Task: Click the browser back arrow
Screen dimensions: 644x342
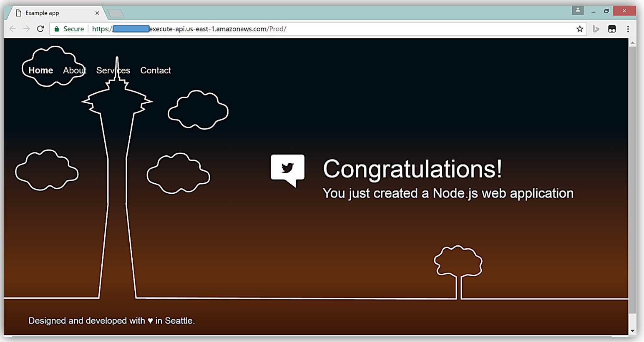Action: pyautogui.click(x=13, y=29)
